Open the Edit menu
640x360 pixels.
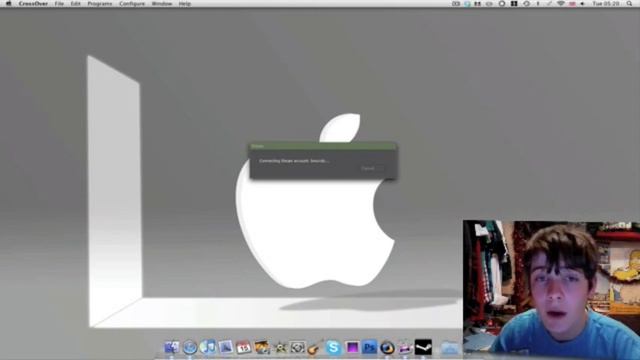[x=76, y=4]
